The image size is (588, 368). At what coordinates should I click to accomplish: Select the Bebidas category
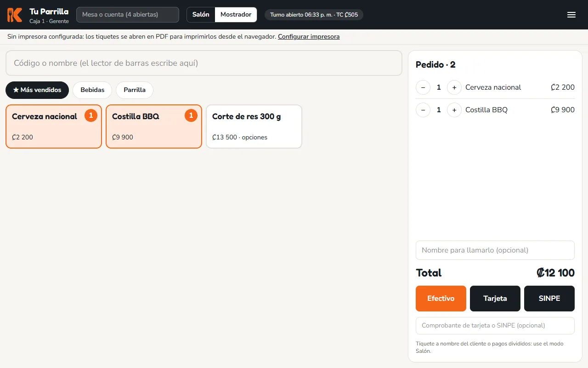(92, 90)
